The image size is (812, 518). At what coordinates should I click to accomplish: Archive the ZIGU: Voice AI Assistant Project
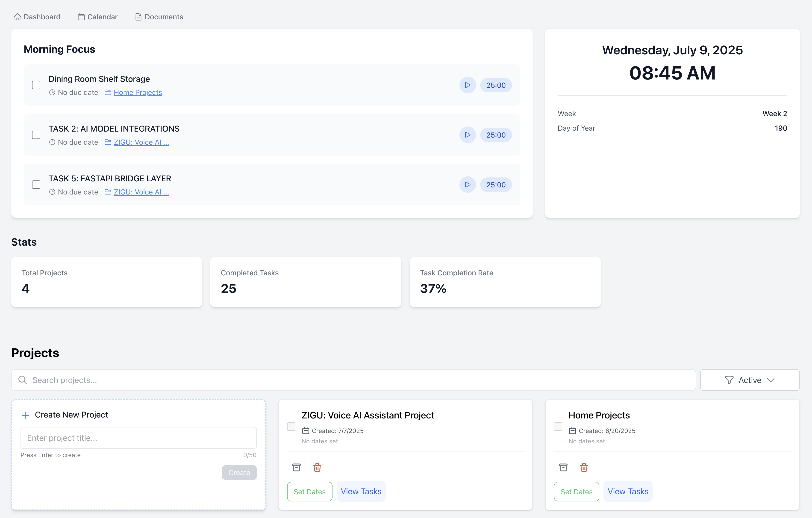pos(296,467)
